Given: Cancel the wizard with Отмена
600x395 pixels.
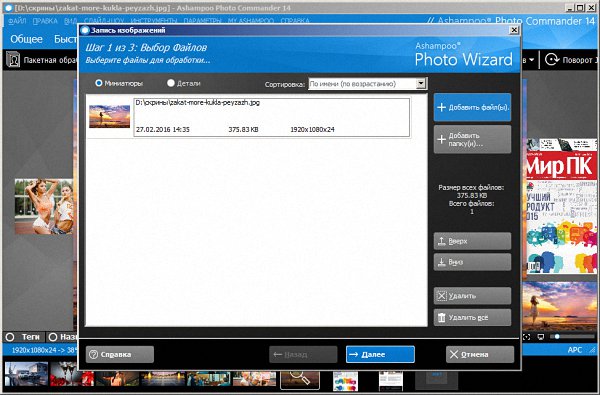Looking at the screenshot, I should tap(480, 354).
